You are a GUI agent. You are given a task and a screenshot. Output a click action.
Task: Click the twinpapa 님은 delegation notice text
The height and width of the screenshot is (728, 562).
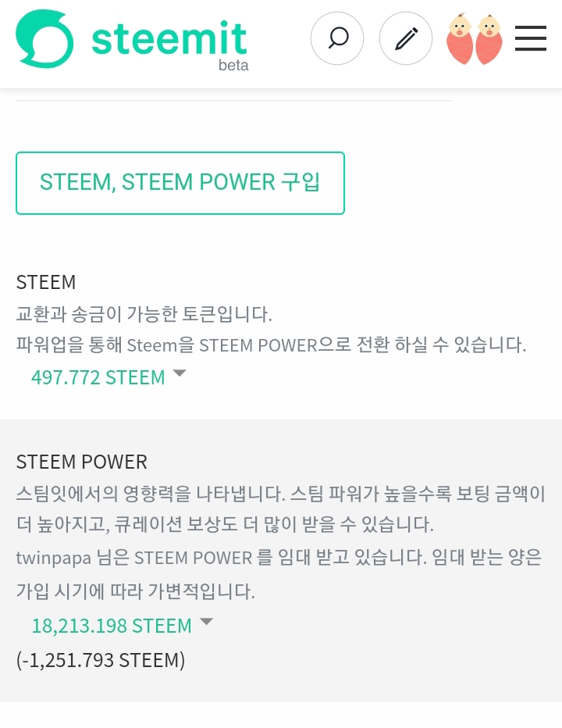click(279, 558)
